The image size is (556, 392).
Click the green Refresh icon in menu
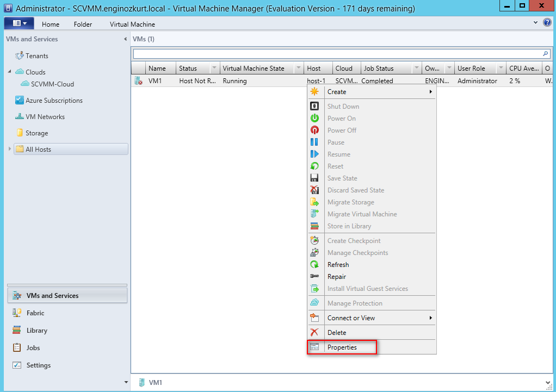pyautogui.click(x=314, y=264)
